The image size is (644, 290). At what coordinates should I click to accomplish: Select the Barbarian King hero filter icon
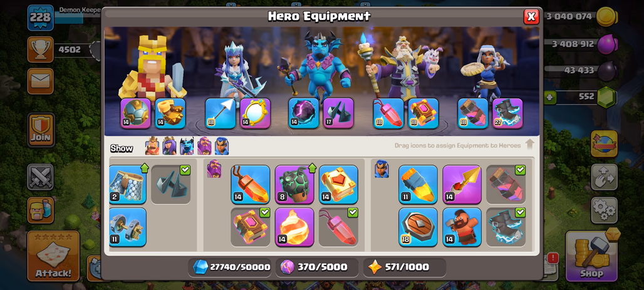click(152, 146)
